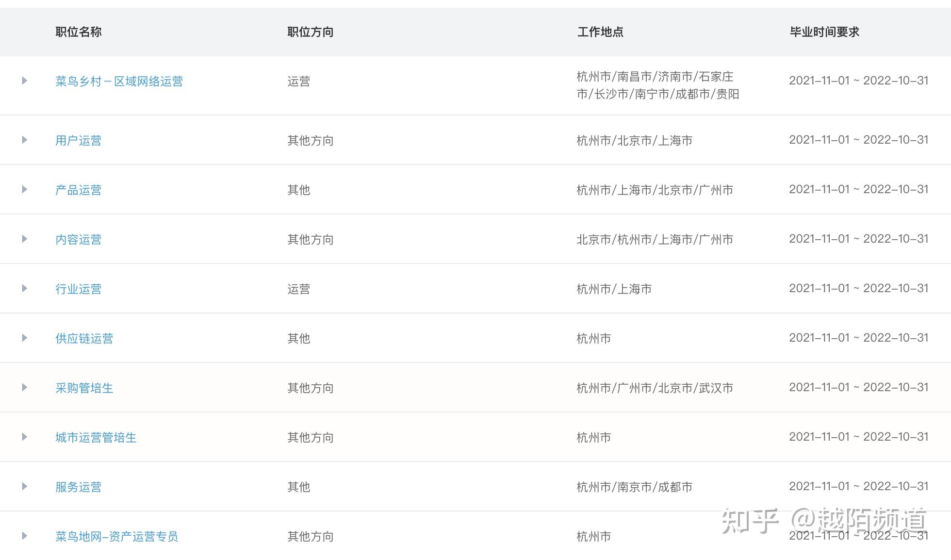Image resolution: width=951 pixels, height=560 pixels.
Task: Expand the 内容运营 row arrow
Action: click(24, 239)
